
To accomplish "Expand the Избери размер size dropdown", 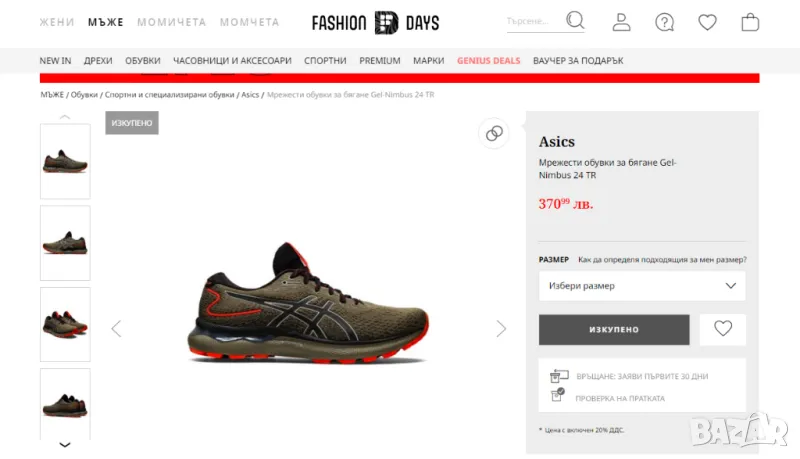I will click(642, 286).
